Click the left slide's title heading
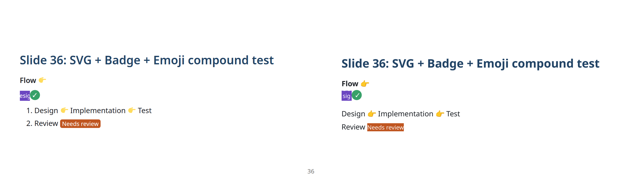 147,60
